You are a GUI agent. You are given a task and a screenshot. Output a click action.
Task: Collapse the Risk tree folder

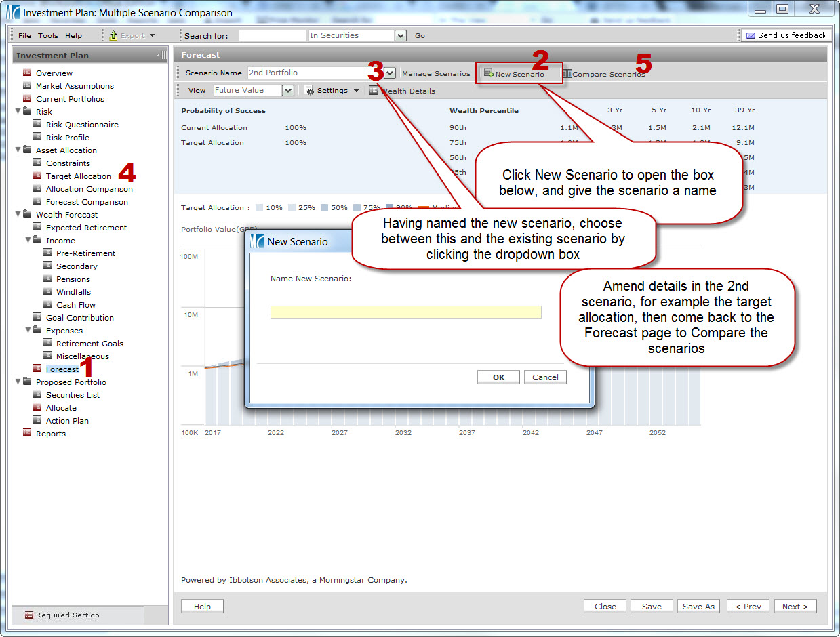point(18,112)
